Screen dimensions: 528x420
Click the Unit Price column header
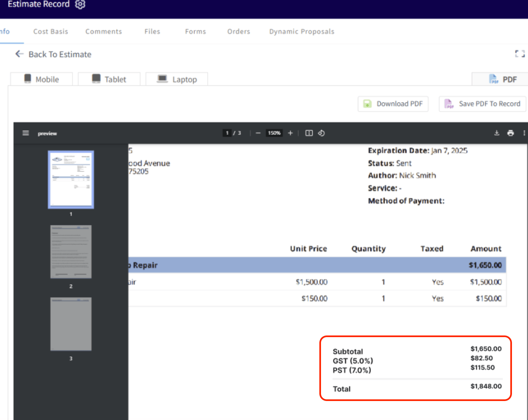coord(309,249)
